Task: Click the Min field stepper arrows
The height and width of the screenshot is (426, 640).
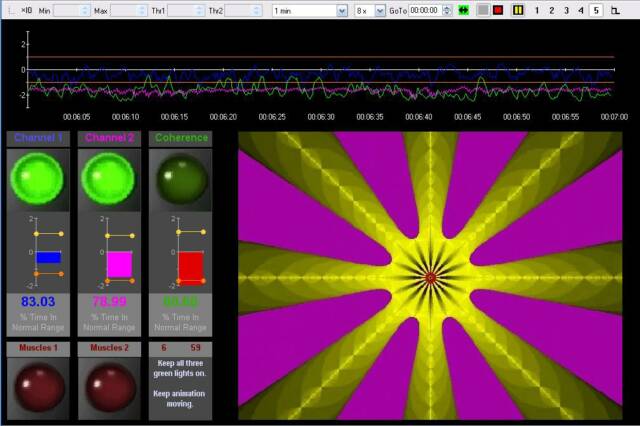Action: click(85, 11)
